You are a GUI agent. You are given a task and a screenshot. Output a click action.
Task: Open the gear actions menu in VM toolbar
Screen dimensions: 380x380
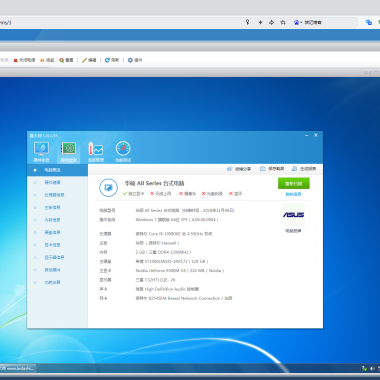tap(135, 60)
